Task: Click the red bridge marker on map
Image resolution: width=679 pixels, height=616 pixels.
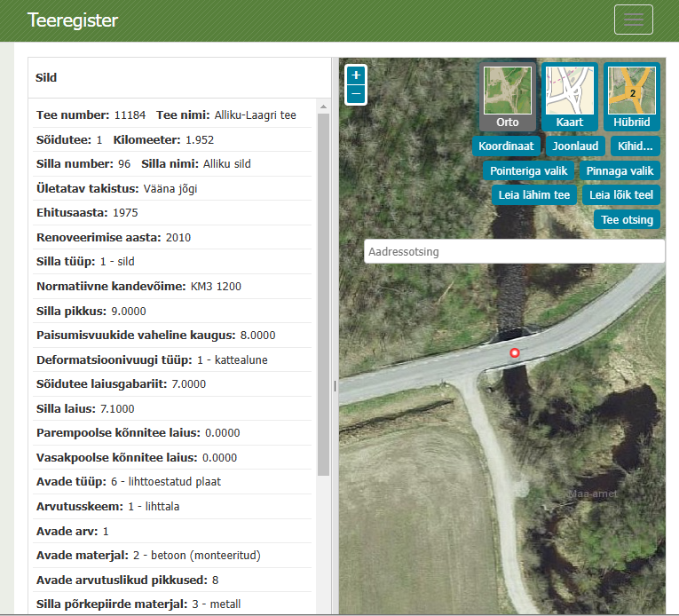Action: pos(515,353)
